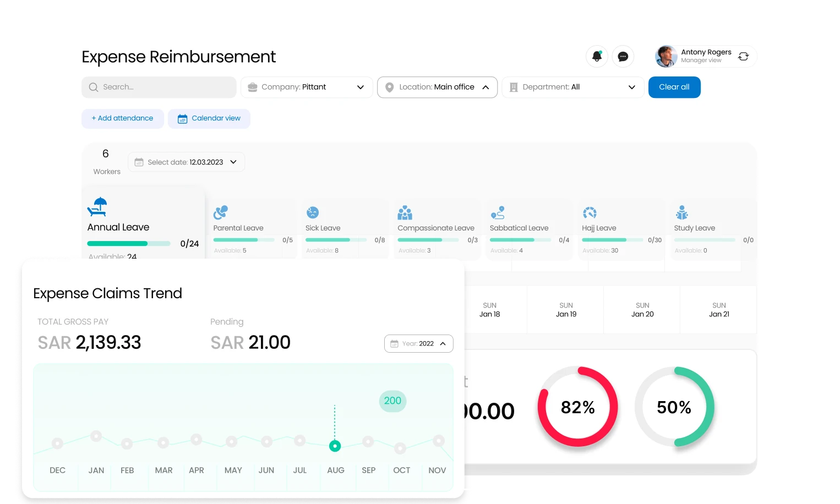Open the Company Pittant dropdown
840x504 pixels.
pyautogui.click(x=306, y=87)
